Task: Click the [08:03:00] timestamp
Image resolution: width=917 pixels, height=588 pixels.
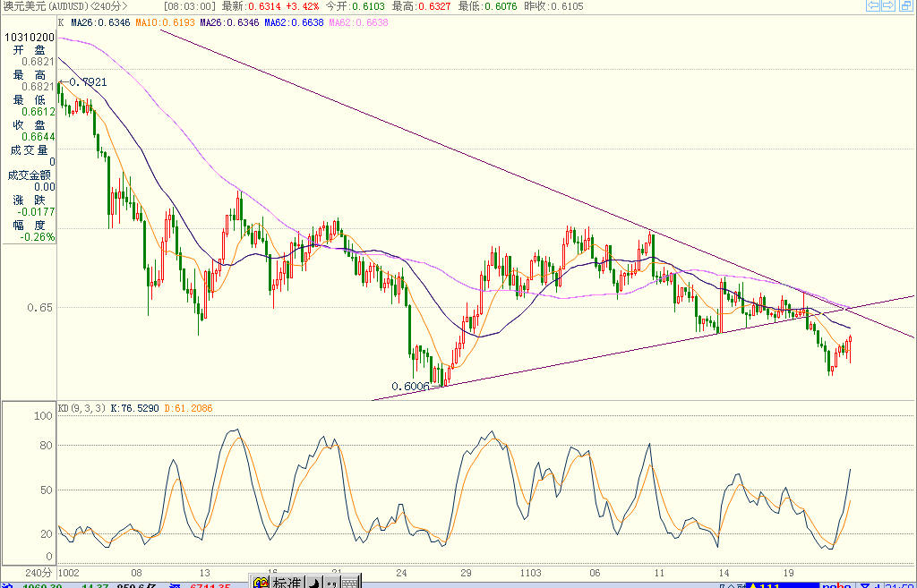Action: [x=190, y=6]
